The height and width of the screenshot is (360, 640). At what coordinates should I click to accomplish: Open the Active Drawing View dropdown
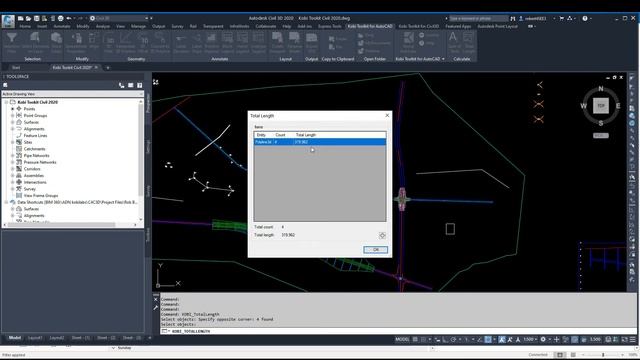coord(72,94)
